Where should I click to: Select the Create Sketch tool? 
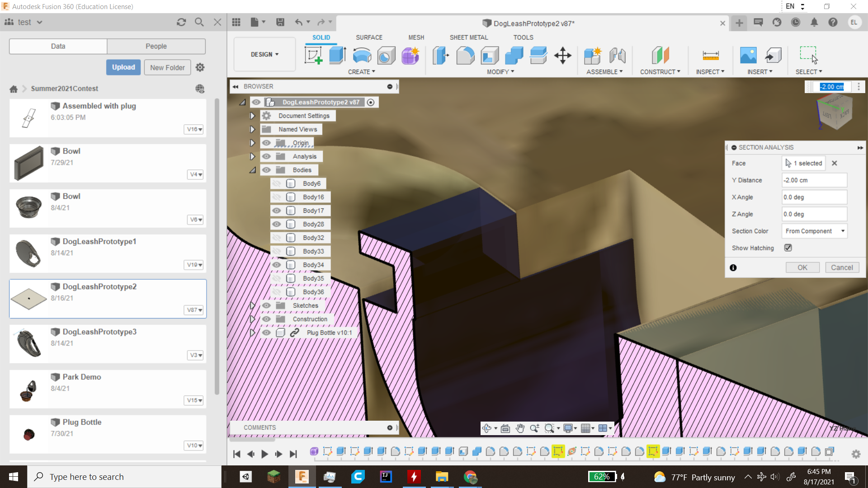[x=314, y=55]
